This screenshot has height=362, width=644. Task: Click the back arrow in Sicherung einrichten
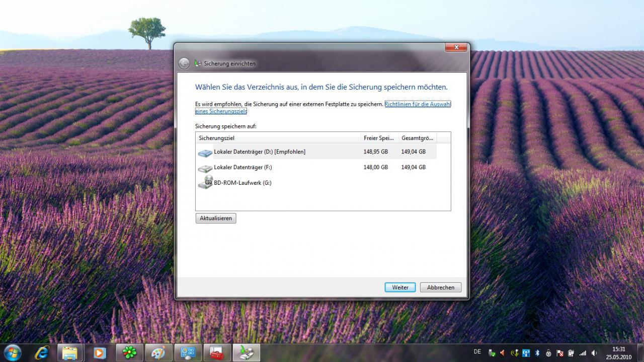pyautogui.click(x=184, y=63)
